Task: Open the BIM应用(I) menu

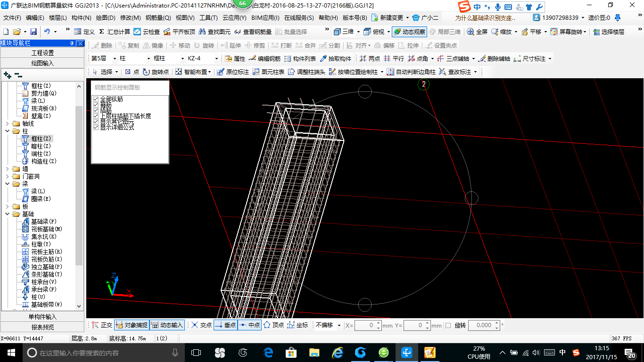Action: click(x=265, y=18)
